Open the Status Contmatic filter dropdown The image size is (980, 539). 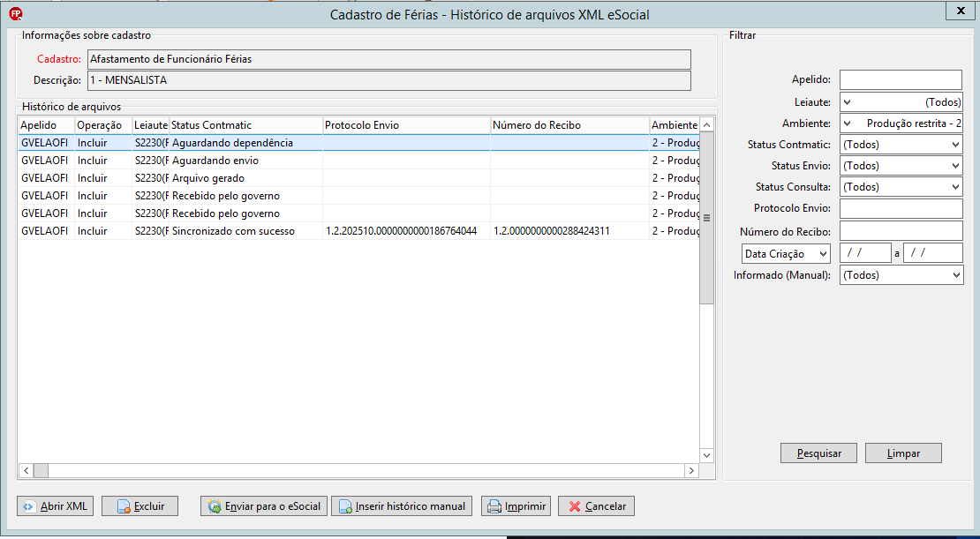[901, 145]
